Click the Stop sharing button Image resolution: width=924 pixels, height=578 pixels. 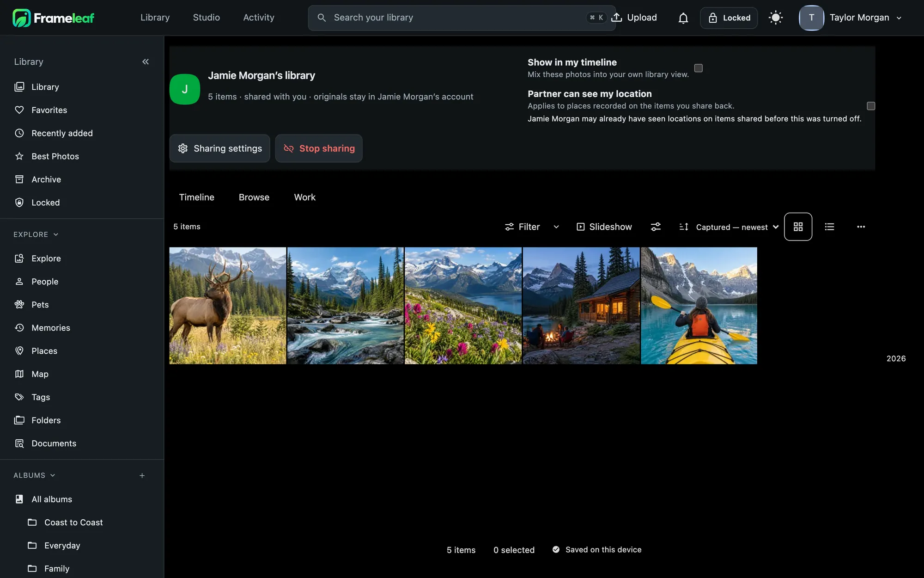click(x=319, y=148)
